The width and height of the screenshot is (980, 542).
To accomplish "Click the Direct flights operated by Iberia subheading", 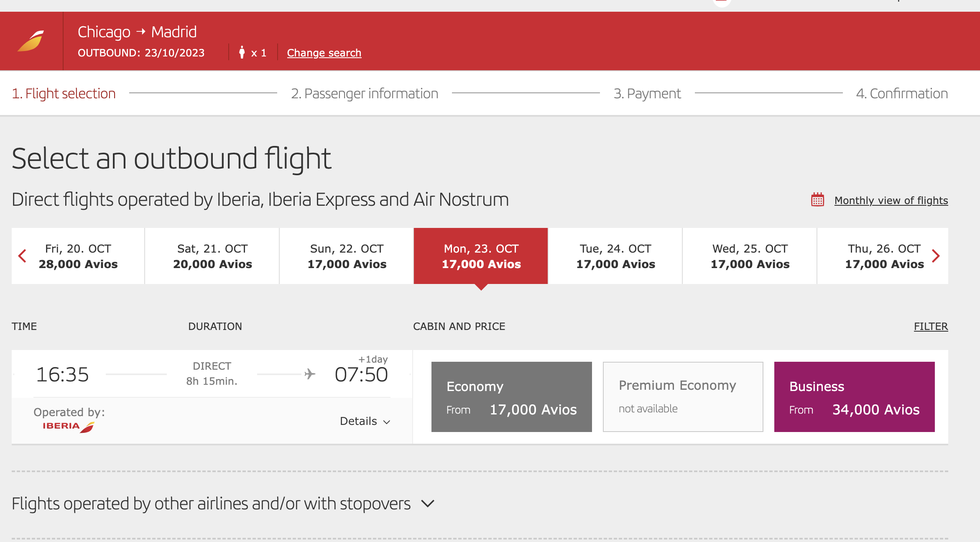I will click(260, 200).
